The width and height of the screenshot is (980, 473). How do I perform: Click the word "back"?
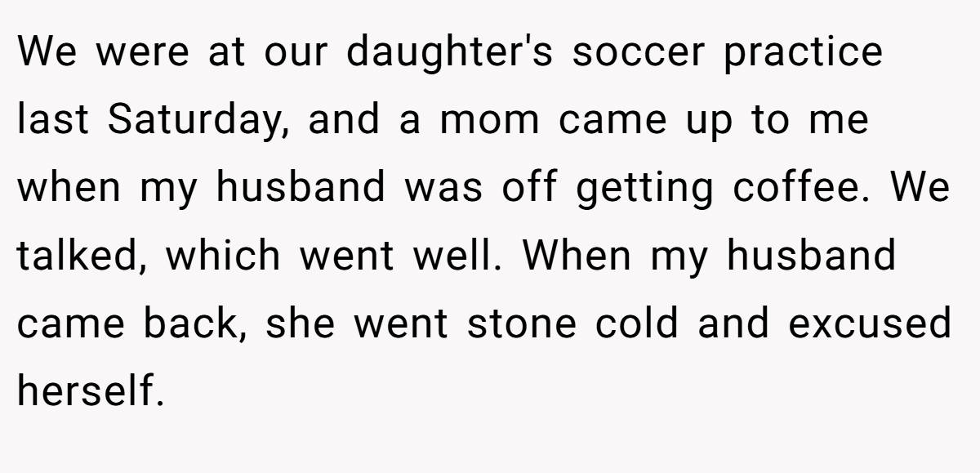tap(192, 323)
